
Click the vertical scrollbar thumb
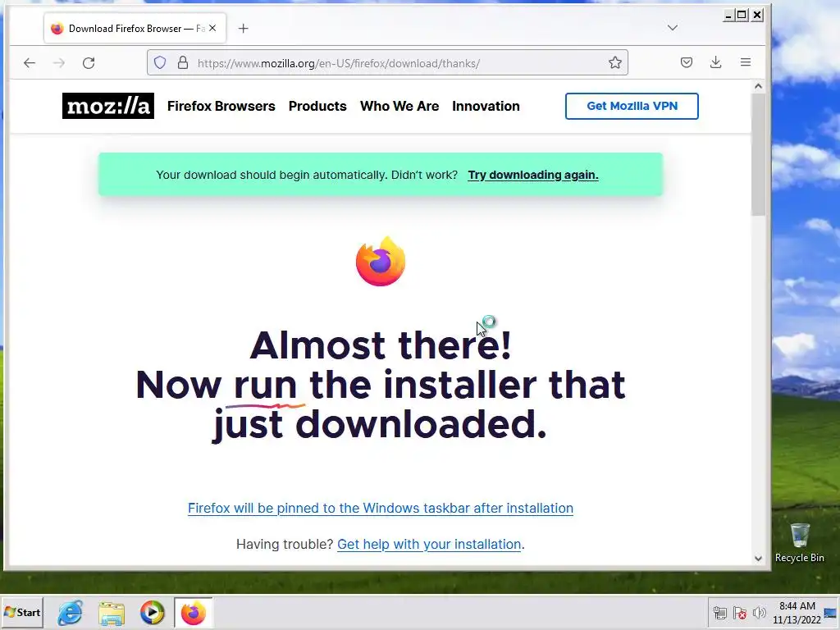[x=758, y=154]
